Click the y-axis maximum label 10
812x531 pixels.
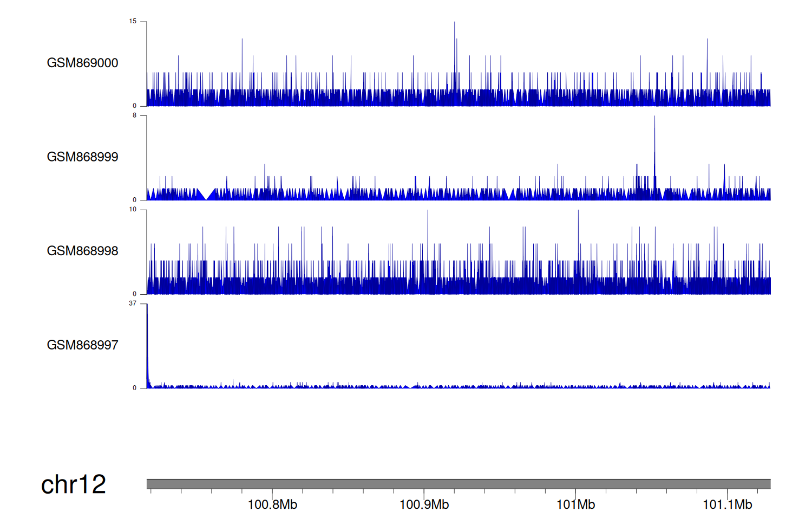[x=133, y=210]
